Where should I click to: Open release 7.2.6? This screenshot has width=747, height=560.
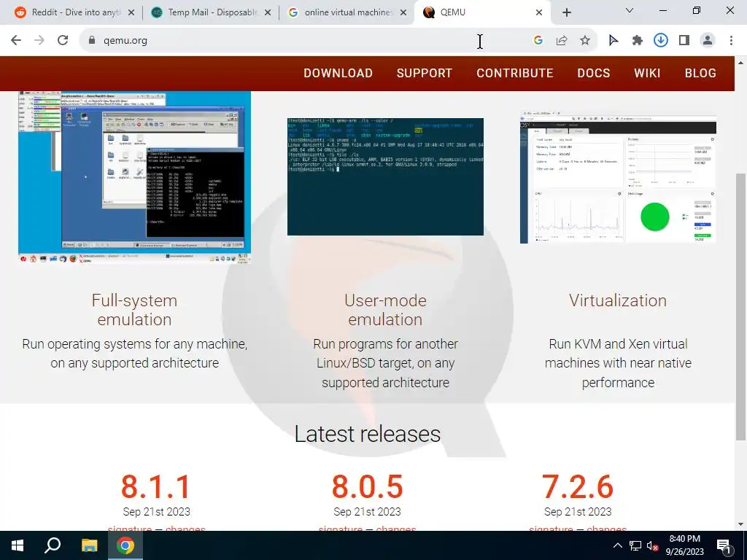pyautogui.click(x=578, y=486)
